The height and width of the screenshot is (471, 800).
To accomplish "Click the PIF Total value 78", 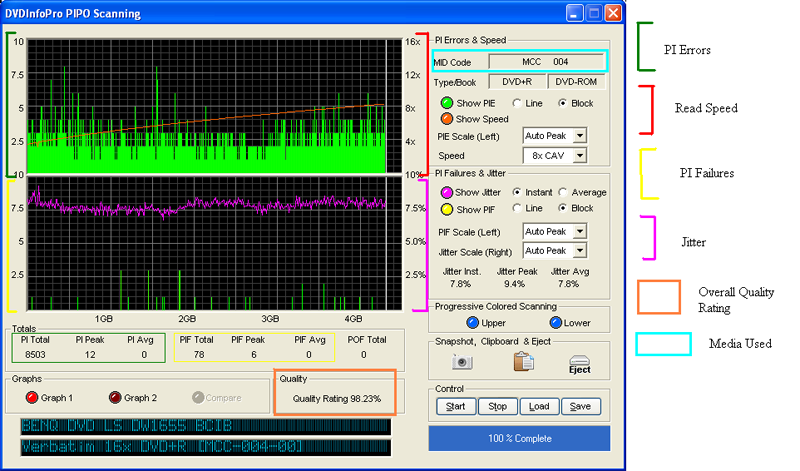I will click(199, 355).
